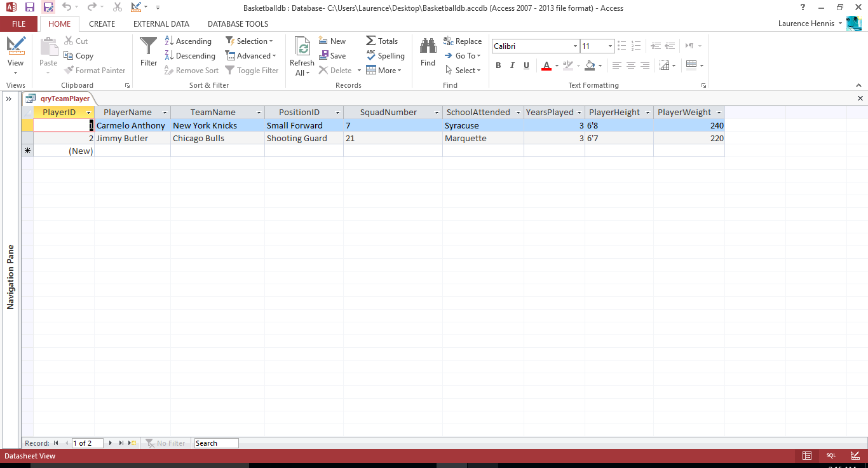
Task: Click the View button icon in the ribbon
Action: click(x=16, y=46)
